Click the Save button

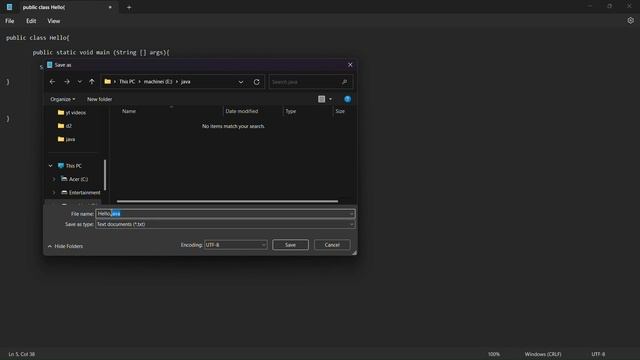pos(290,245)
